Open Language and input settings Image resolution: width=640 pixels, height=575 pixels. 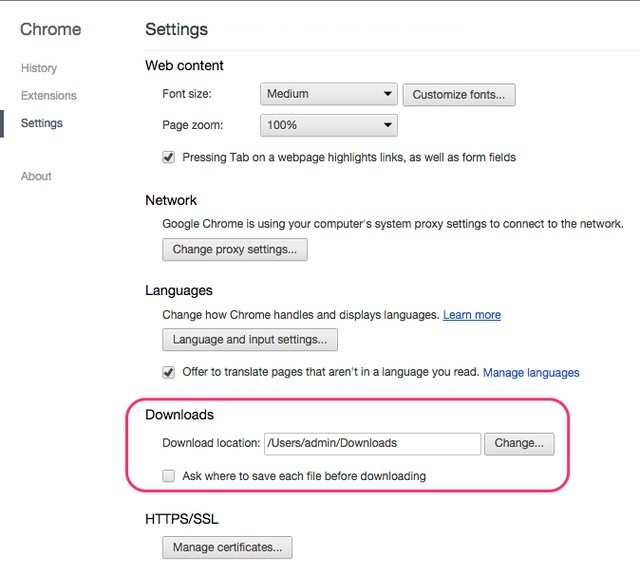(250, 340)
